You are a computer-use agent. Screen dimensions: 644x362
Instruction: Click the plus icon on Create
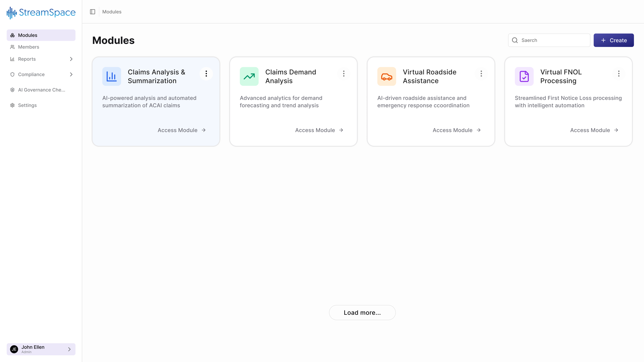tap(603, 40)
